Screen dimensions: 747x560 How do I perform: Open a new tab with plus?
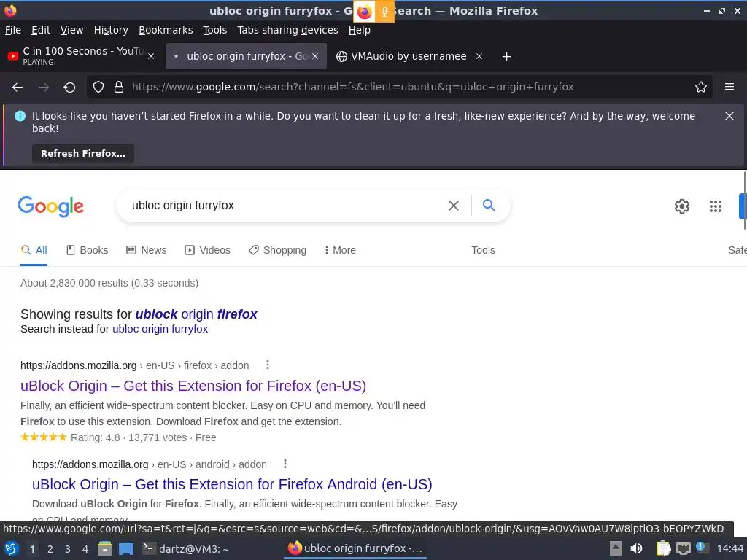[x=506, y=57]
